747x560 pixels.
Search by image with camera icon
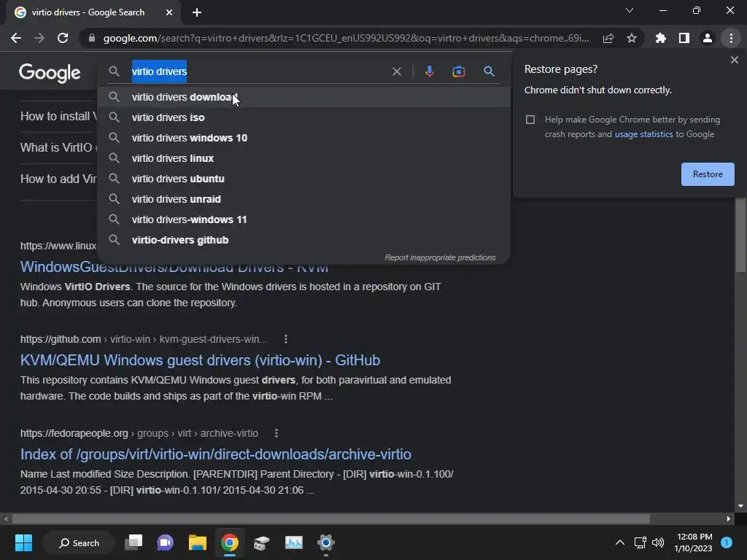[x=458, y=71]
